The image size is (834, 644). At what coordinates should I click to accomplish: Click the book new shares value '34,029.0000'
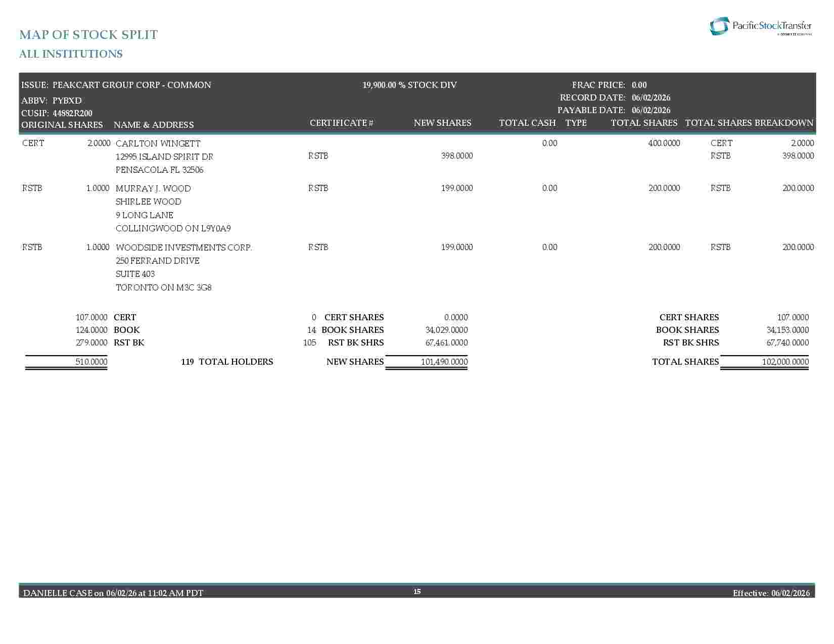(447, 330)
